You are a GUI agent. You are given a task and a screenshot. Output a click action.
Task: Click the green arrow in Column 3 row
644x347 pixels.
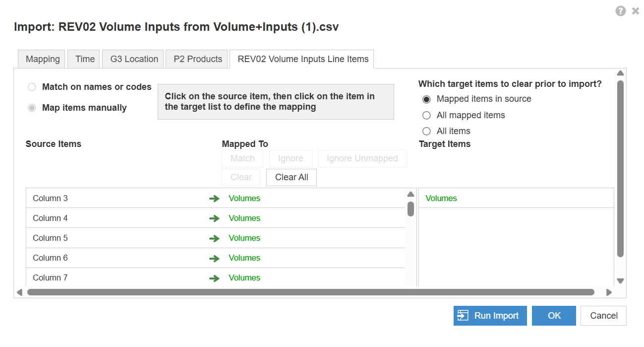point(214,199)
